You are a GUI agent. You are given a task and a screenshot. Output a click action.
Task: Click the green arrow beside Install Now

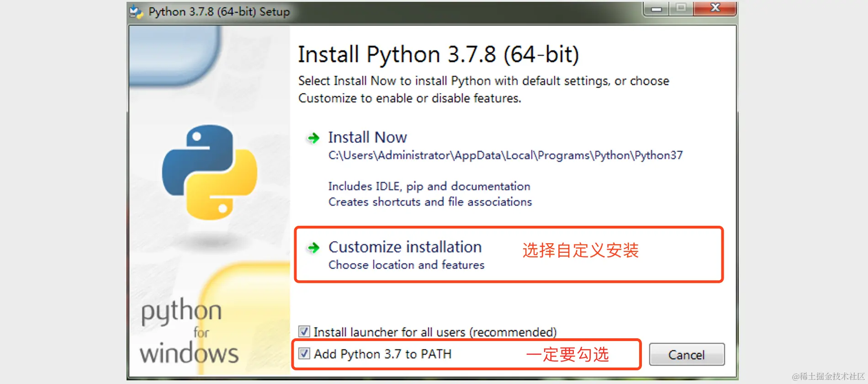(x=313, y=138)
